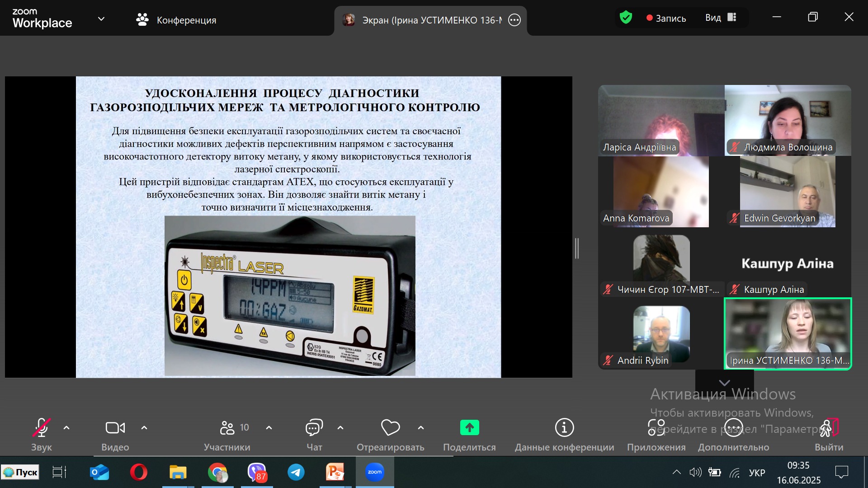Click the shared slide's Inspectra Laser device image
868x488 pixels.
pyautogui.click(x=290, y=296)
